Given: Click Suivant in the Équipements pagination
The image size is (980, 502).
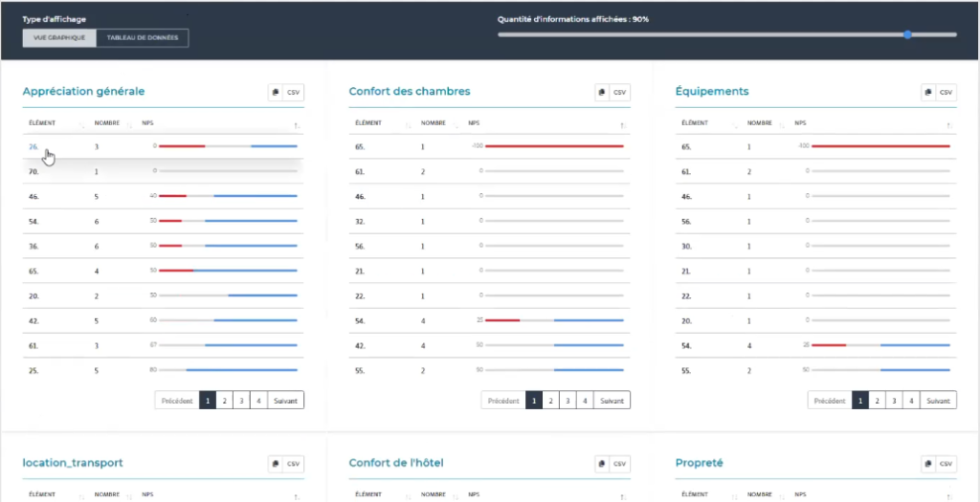Looking at the screenshot, I should (x=938, y=401).
